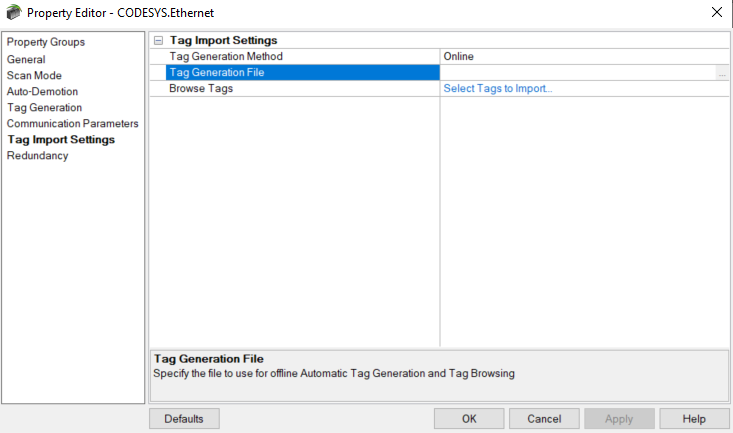Go to Auto-Demotion property group
Screen dimensions: 733x433
[x=42, y=91]
